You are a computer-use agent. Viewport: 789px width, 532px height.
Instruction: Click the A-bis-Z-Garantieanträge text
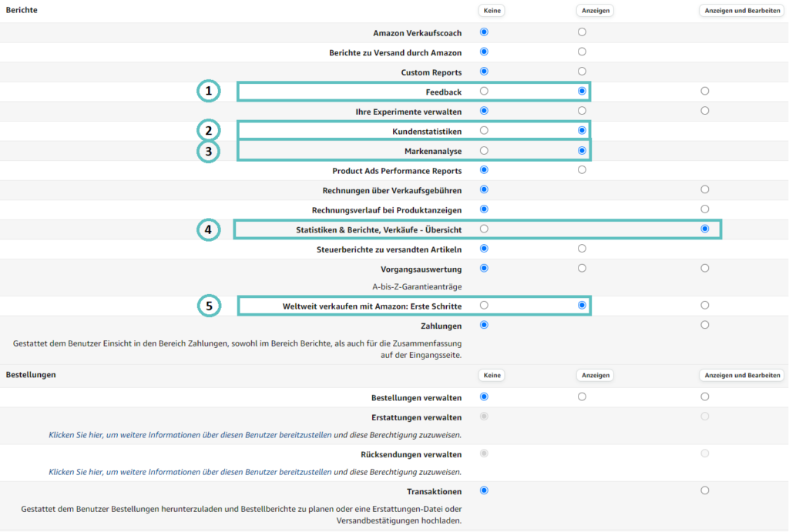tap(417, 286)
